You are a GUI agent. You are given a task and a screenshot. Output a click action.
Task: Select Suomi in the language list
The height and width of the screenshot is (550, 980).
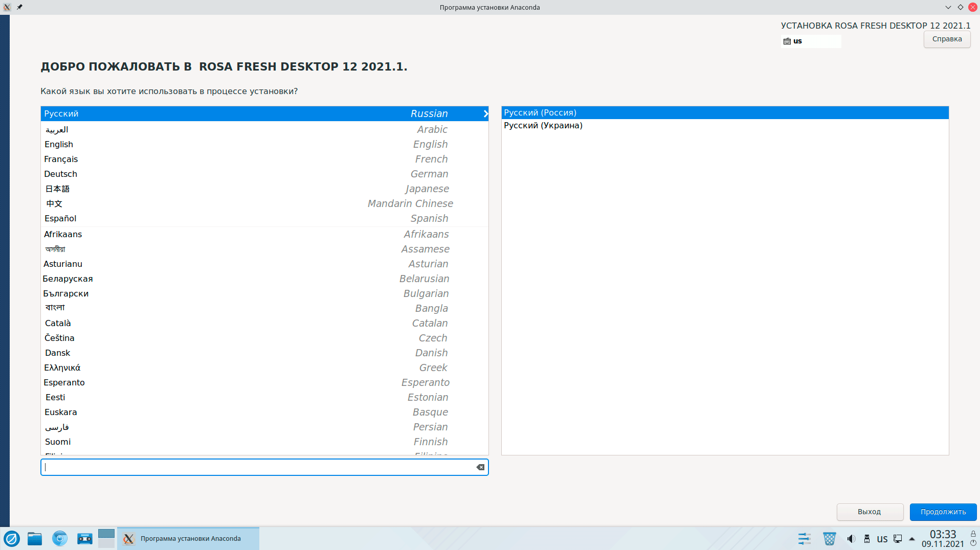click(264, 442)
